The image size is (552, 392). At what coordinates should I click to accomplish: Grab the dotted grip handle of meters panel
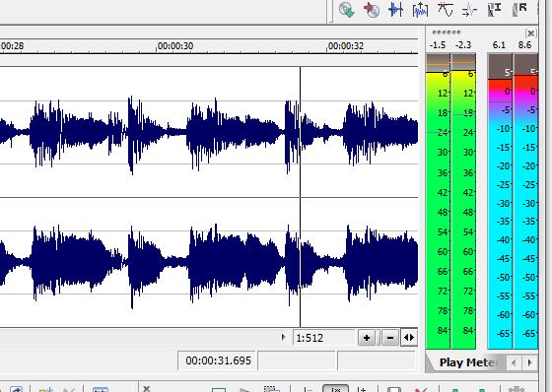(446, 33)
